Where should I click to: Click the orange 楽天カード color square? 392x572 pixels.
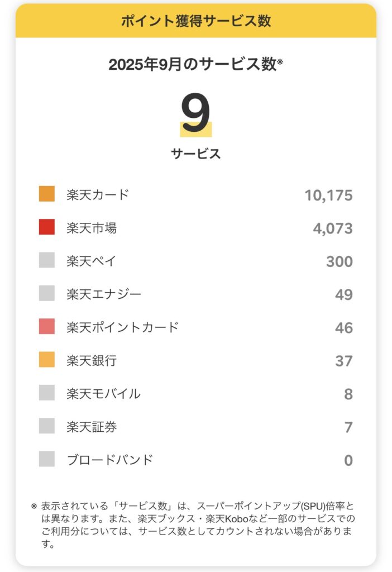[47, 194]
